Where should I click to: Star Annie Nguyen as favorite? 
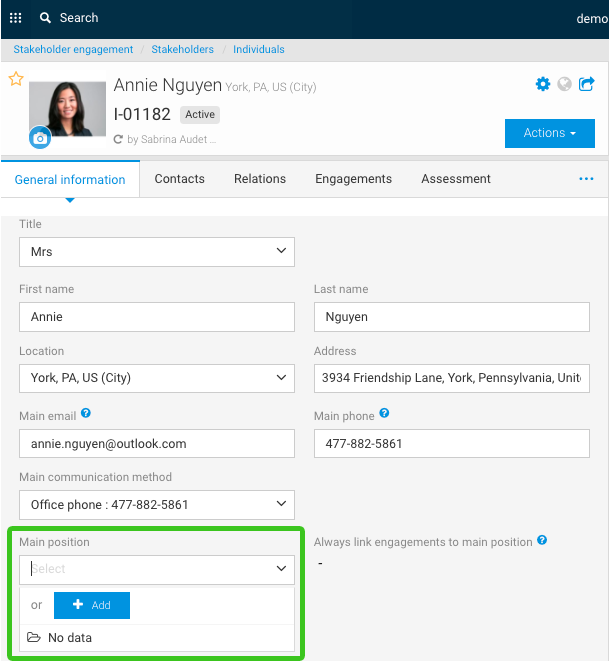tap(16, 79)
